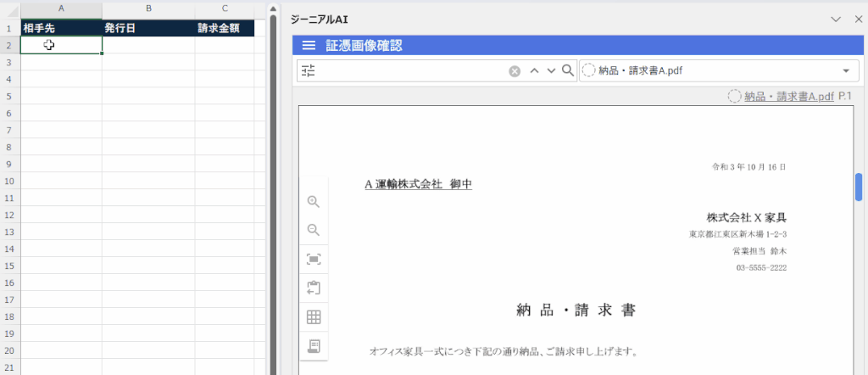Click 営業担当 鈴木 in the document
This screenshot has width=868, height=375.
click(759, 251)
